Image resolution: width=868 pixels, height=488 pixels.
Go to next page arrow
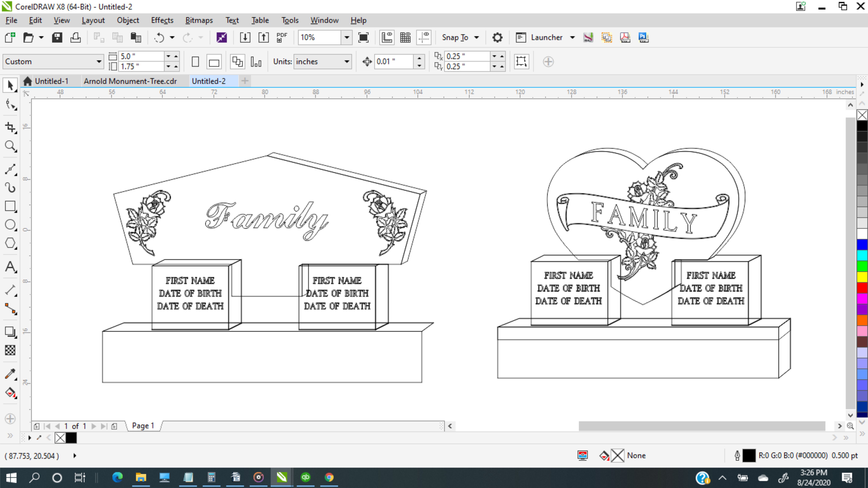(x=94, y=426)
